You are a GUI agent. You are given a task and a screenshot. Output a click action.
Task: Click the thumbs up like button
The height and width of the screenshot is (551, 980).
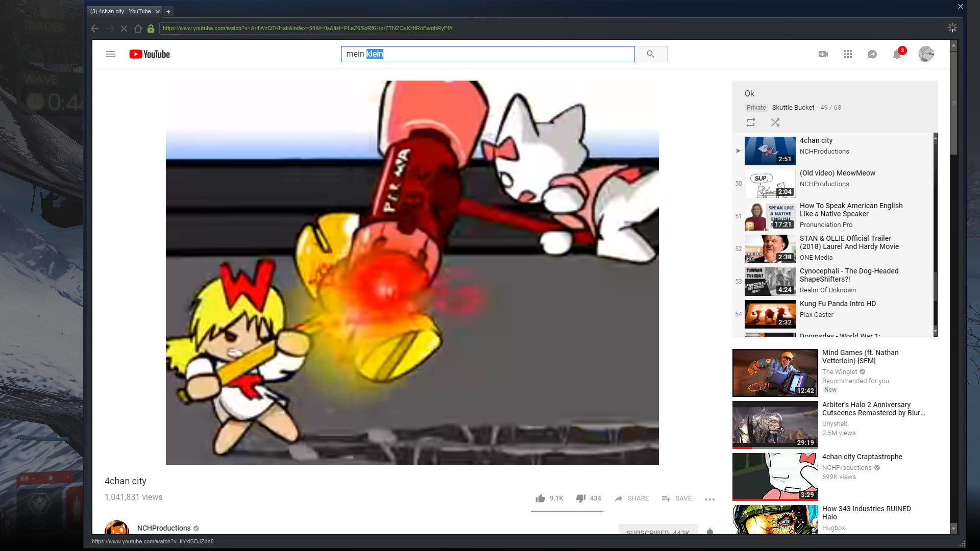coord(541,498)
